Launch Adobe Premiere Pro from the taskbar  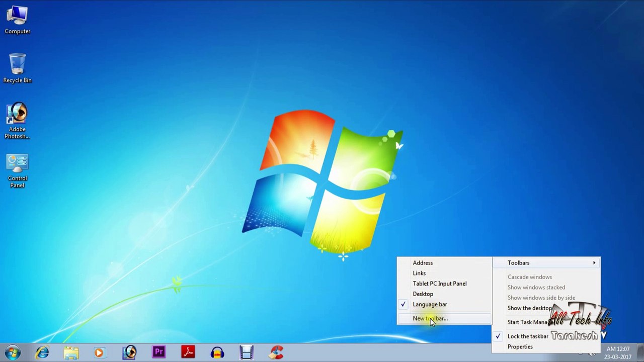click(159, 352)
